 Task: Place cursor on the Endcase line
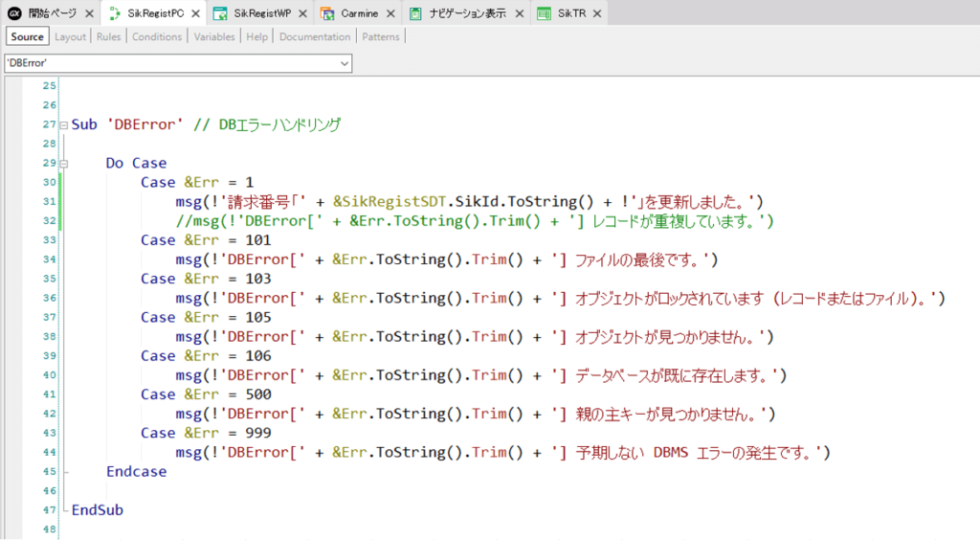point(136,472)
